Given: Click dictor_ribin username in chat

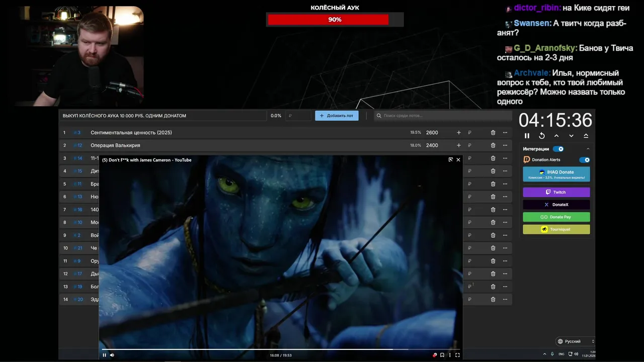Looking at the screenshot, I should (537, 8).
